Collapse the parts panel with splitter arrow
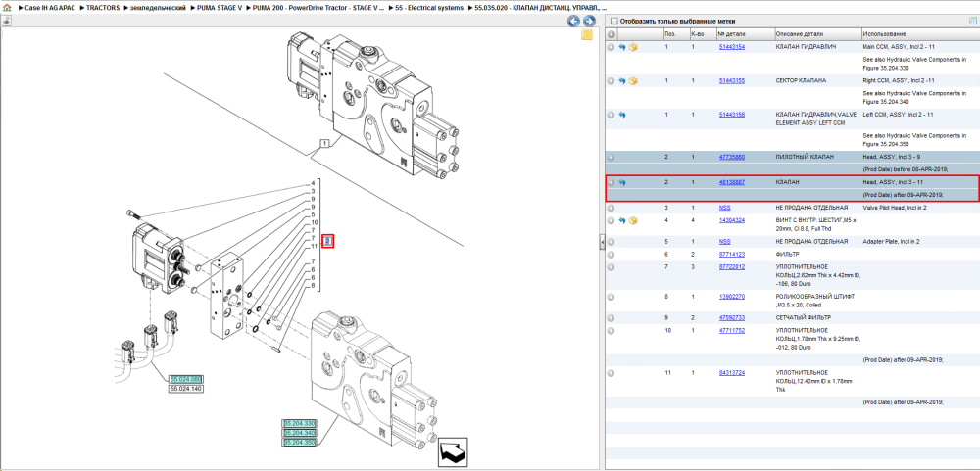This screenshot has width=980, height=471. click(x=602, y=241)
